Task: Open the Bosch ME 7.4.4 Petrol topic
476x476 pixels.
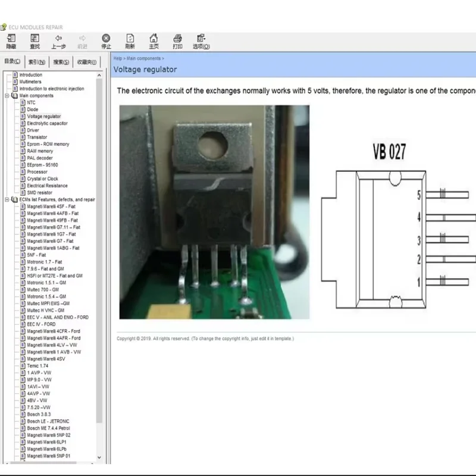Action: click(x=48, y=428)
